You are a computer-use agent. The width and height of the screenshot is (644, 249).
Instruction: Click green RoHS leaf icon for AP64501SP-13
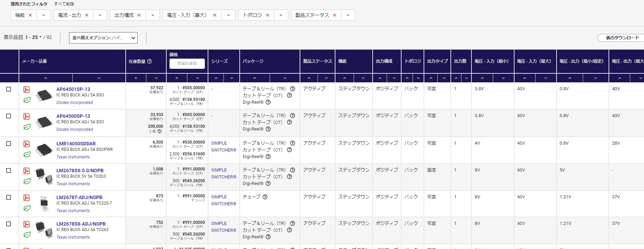click(x=27, y=100)
